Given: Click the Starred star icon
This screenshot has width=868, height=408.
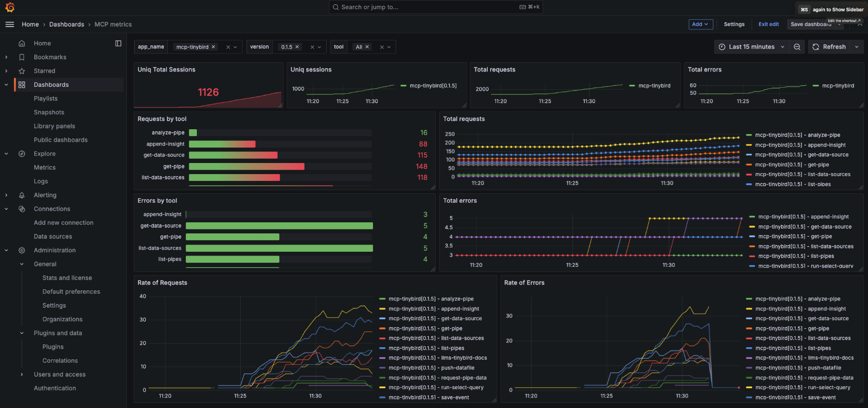Looking at the screenshot, I should pyautogui.click(x=22, y=71).
